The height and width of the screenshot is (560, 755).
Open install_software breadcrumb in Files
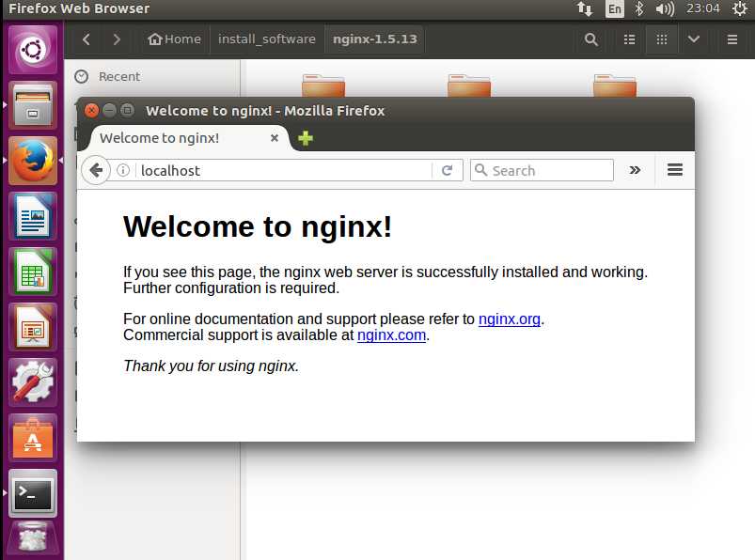pyautogui.click(x=267, y=39)
